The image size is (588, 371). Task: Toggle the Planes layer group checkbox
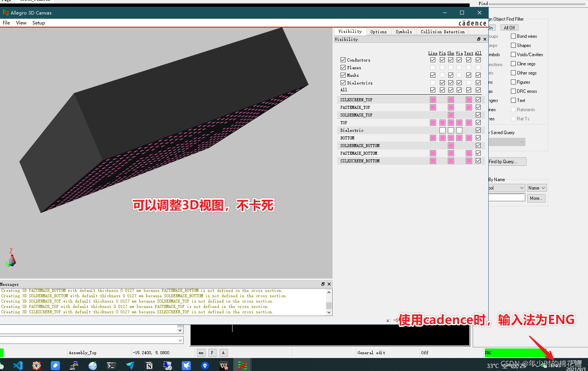[x=343, y=68]
